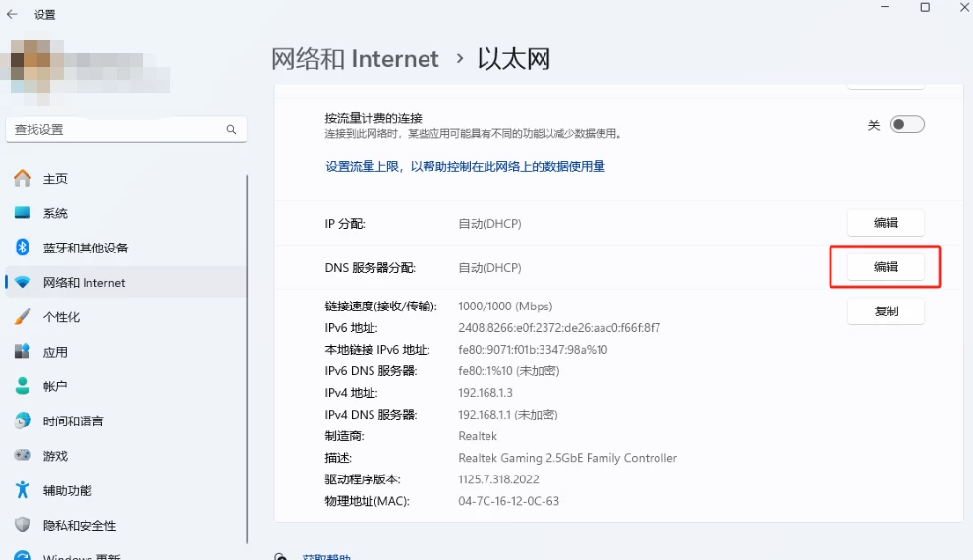Click the back arrow icon
The width and height of the screenshot is (973, 560).
(12, 14)
